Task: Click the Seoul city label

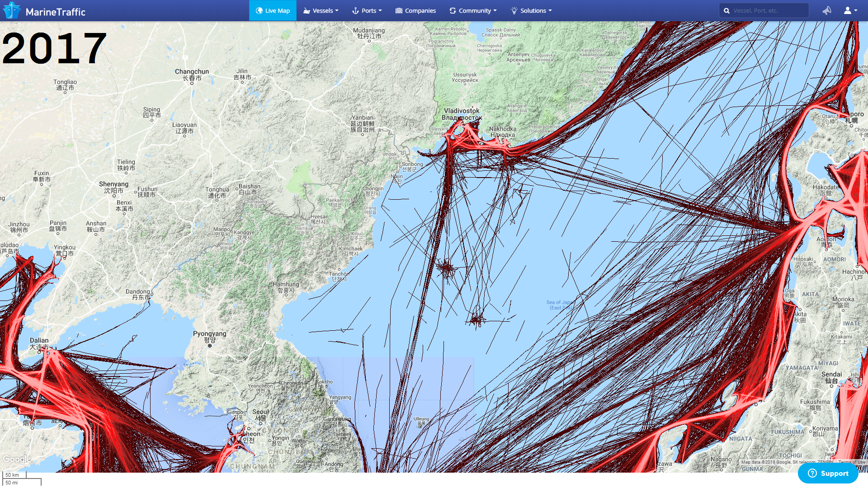Action: click(260, 415)
